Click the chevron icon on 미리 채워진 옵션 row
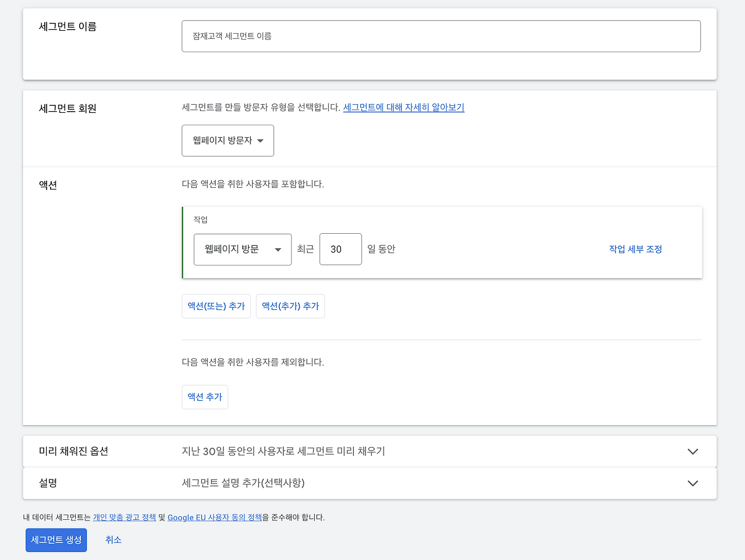Viewport: 745px width, 560px height. (x=693, y=451)
